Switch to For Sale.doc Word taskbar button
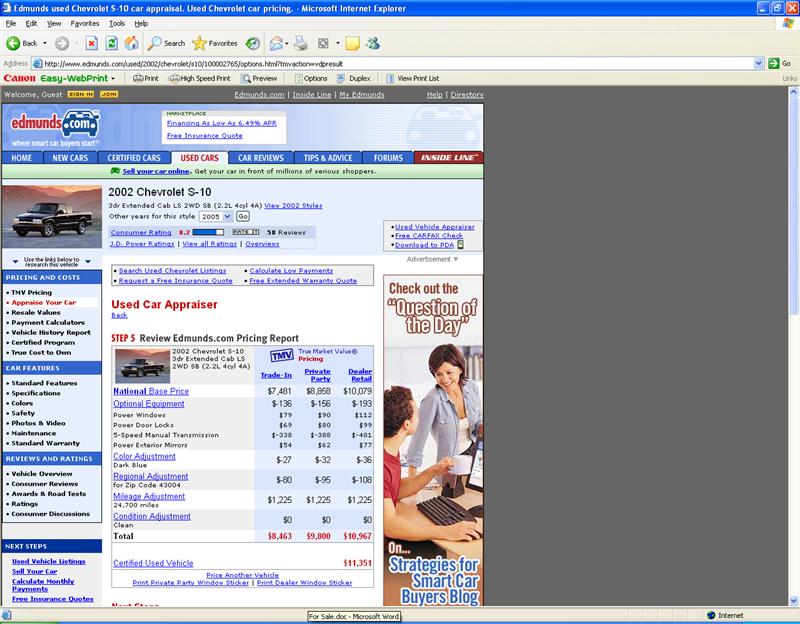800x624 pixels. click(354, 616)
